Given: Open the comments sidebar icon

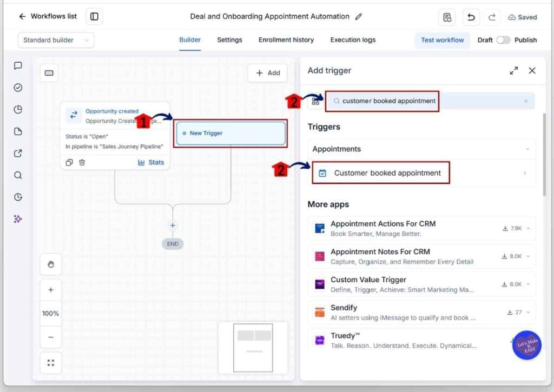Looking at the screenshot, I should click(18, 65).
